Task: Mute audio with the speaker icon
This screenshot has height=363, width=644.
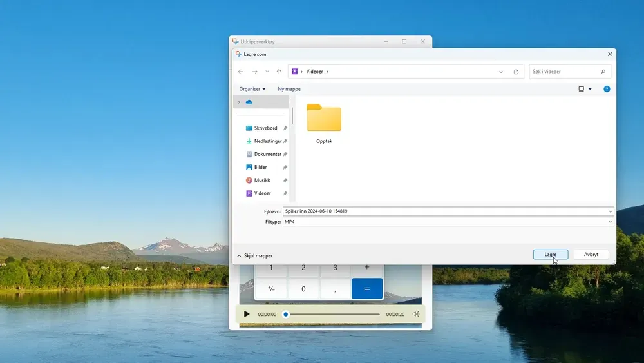Action: pos(416,314)
